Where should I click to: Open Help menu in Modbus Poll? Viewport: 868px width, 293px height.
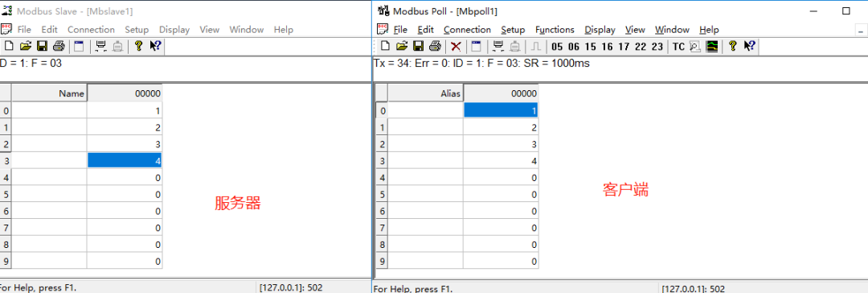(709, 30)
